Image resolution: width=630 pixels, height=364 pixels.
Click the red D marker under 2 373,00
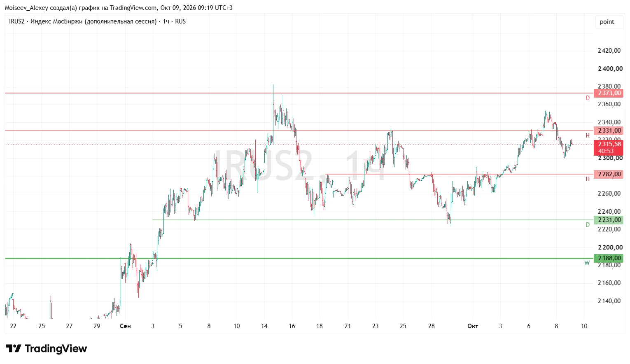point(588,98)
